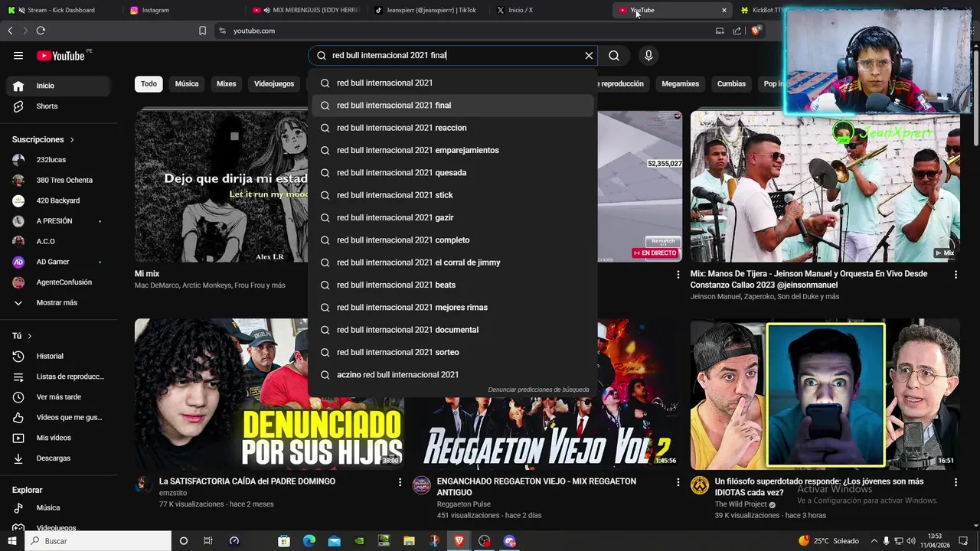
Task: Select the Megamixes filter chip
Action: click(x=681, y=83)
